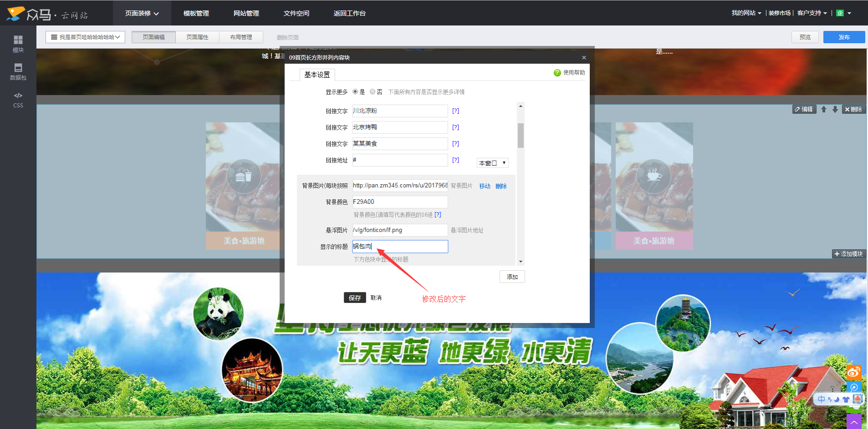The height and width of the screenshot is (429, 868).
Task: Switch to 页面属性 tab
Action: tap(197, 37)
